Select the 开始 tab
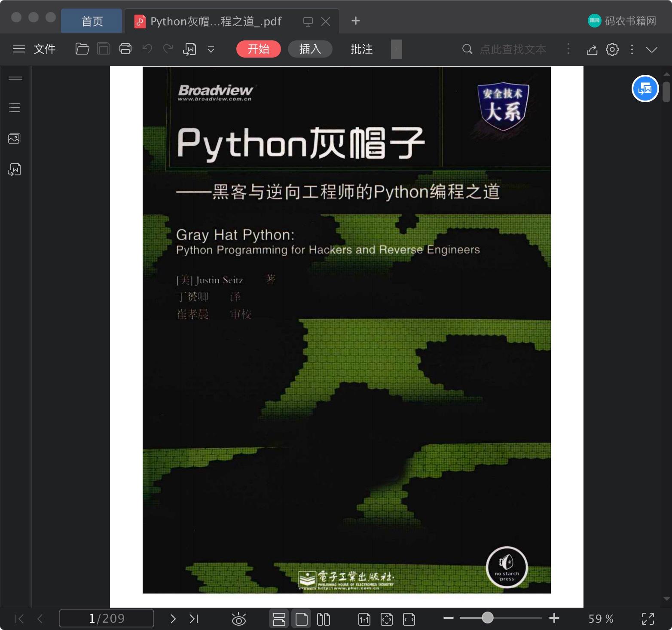Viewport: 672px width, 630px height. [x=259, y=49]
